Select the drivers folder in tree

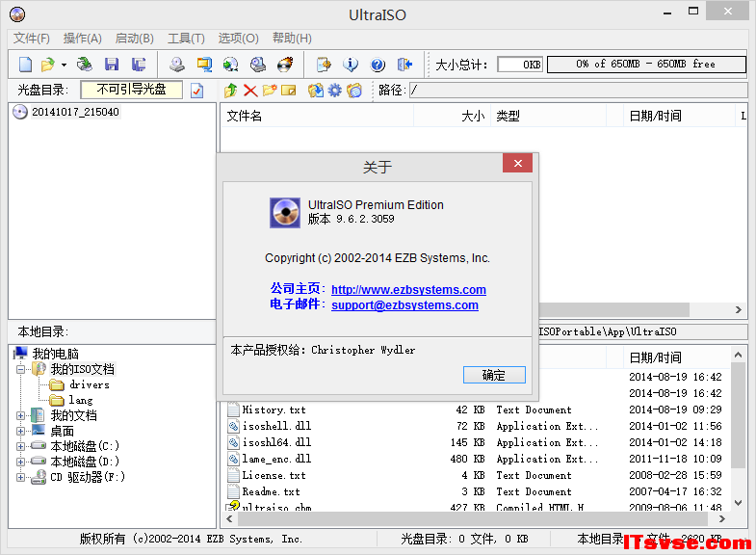click(90, 384)
